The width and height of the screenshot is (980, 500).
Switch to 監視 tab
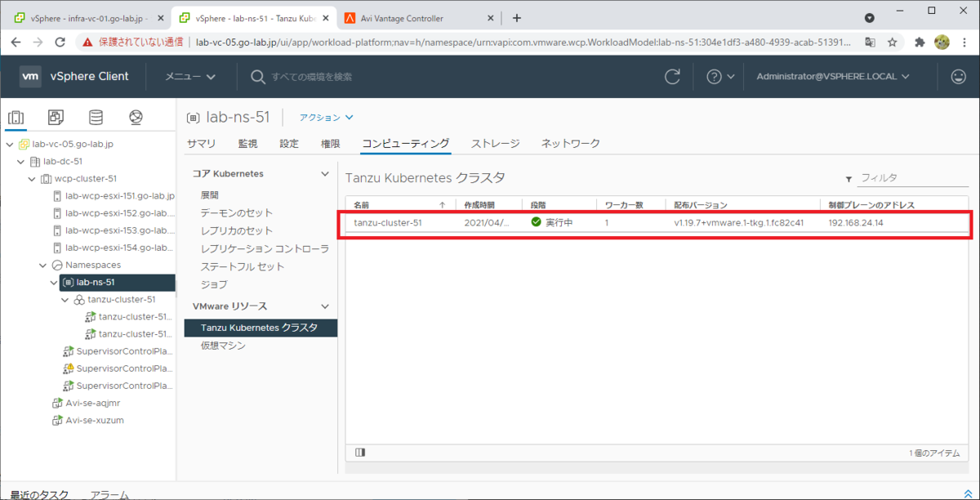point(247,144)
